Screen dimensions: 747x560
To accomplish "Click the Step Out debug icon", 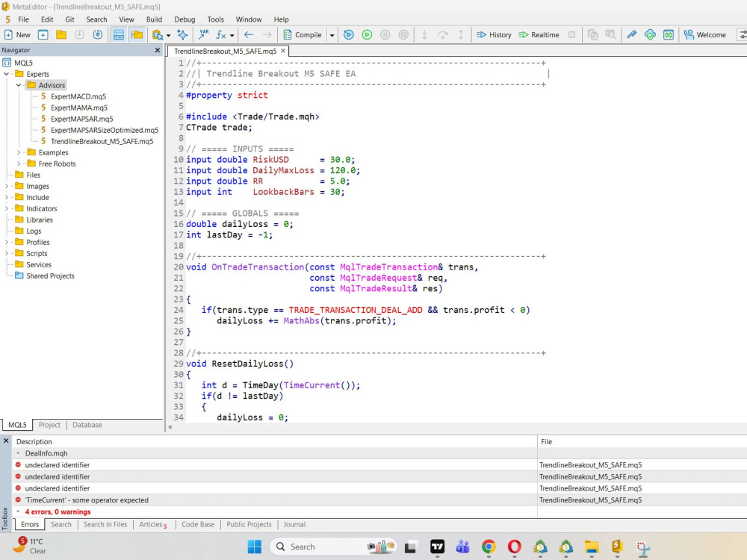I will pyautogui.click(x=461, y=35).
